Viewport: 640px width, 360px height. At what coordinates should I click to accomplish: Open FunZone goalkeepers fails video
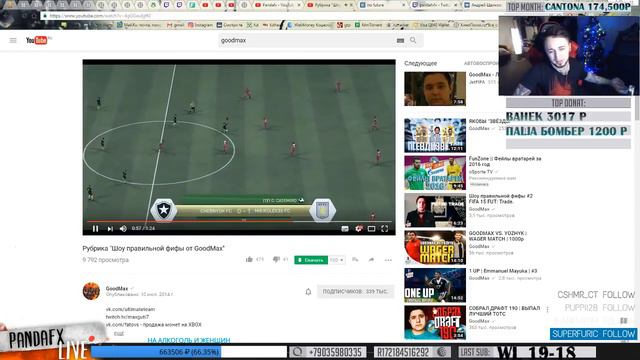coord(505,161)
